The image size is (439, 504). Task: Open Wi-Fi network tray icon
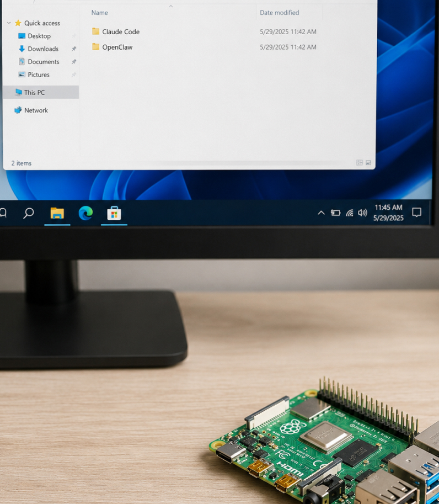point(350,213)
